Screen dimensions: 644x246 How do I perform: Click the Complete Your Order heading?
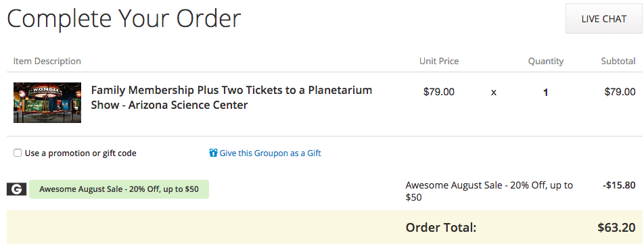click(124, 18)
